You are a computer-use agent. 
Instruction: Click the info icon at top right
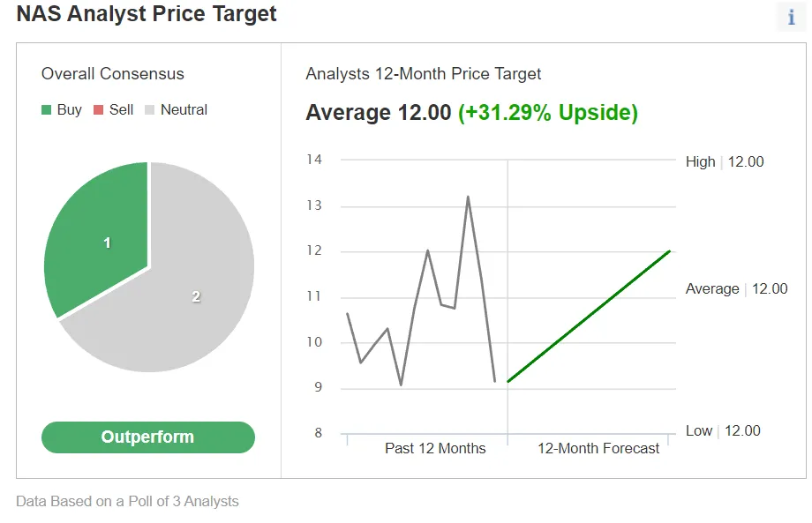pos(791,17)
